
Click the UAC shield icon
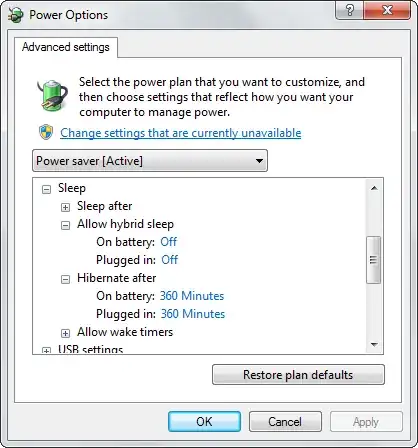(x=46, y=132)
